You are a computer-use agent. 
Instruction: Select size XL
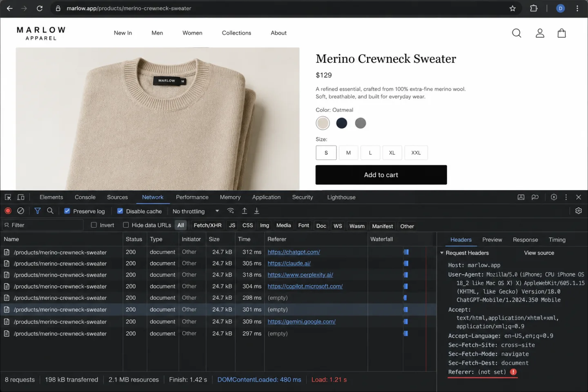pyautogui.click(x=392, y=153)
